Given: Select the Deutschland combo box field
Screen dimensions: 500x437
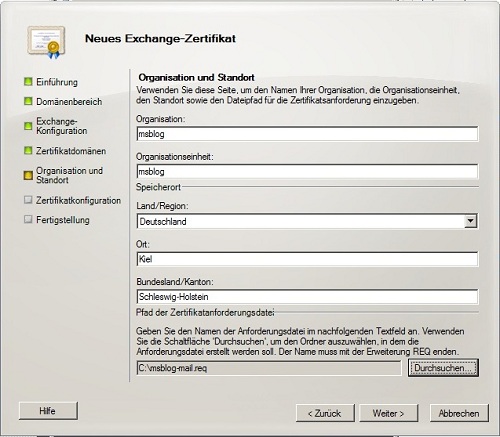Looking at the screenshot, I should [x=307, y=221].
